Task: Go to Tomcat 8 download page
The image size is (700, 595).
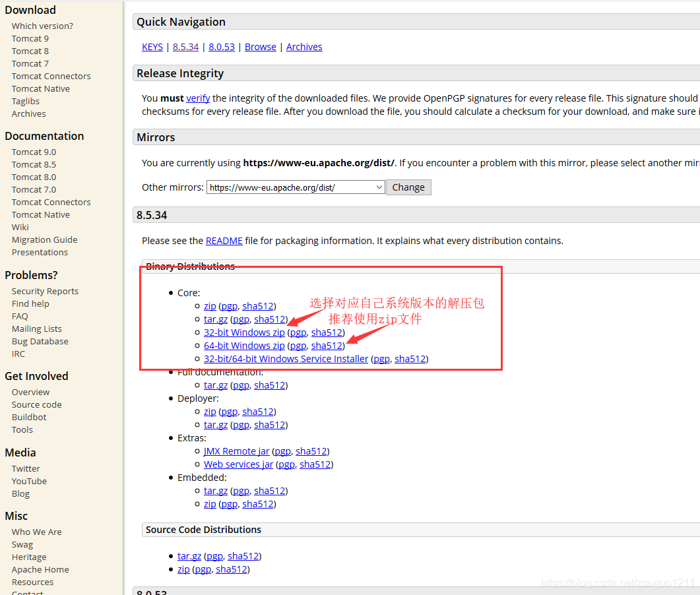Action: click(x=30, y=51)
